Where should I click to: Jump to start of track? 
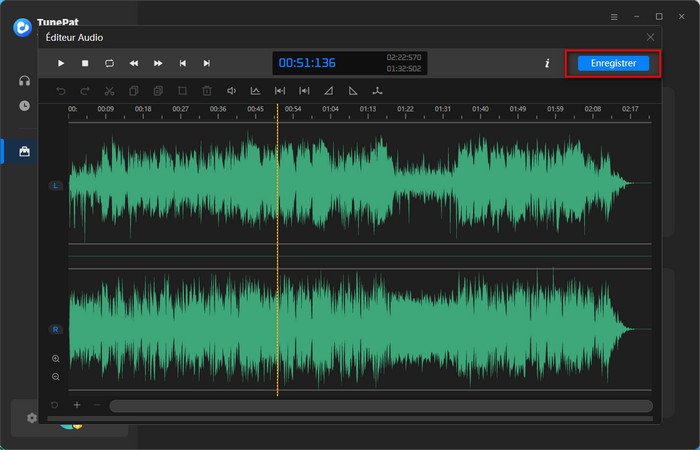(x=183, y=63)
